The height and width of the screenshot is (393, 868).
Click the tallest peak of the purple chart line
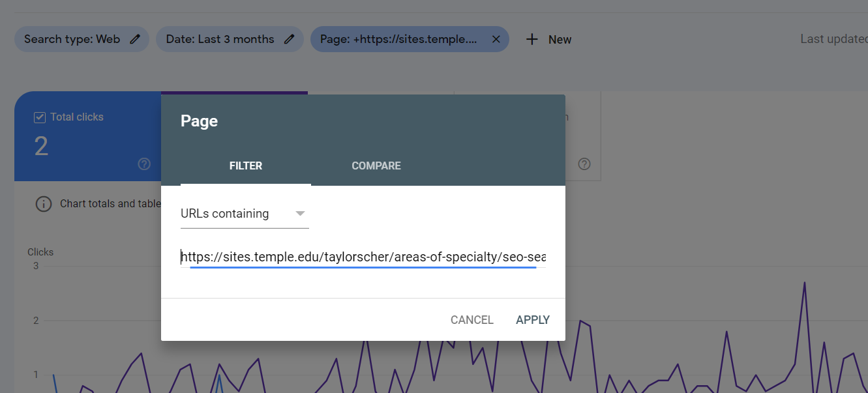804,282
